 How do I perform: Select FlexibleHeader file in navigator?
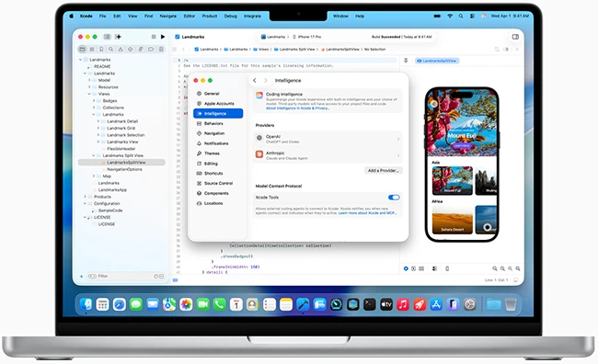click(x=121, y=149)
